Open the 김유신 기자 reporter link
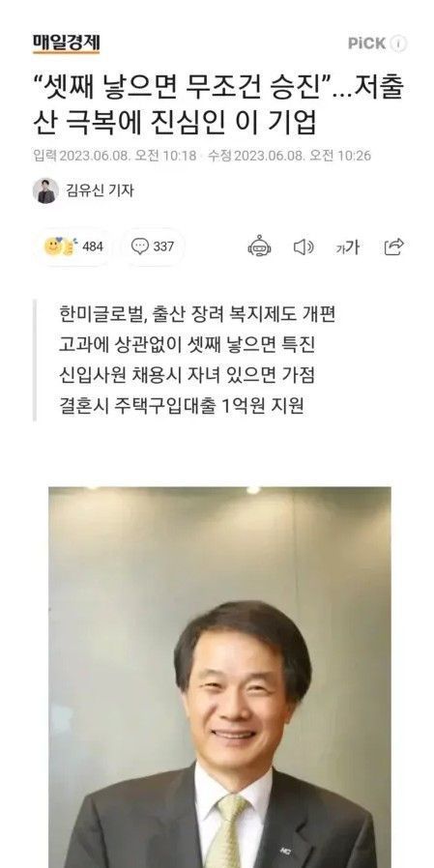The height and width of the screenshot is (868, 434). tap(100, 191)
